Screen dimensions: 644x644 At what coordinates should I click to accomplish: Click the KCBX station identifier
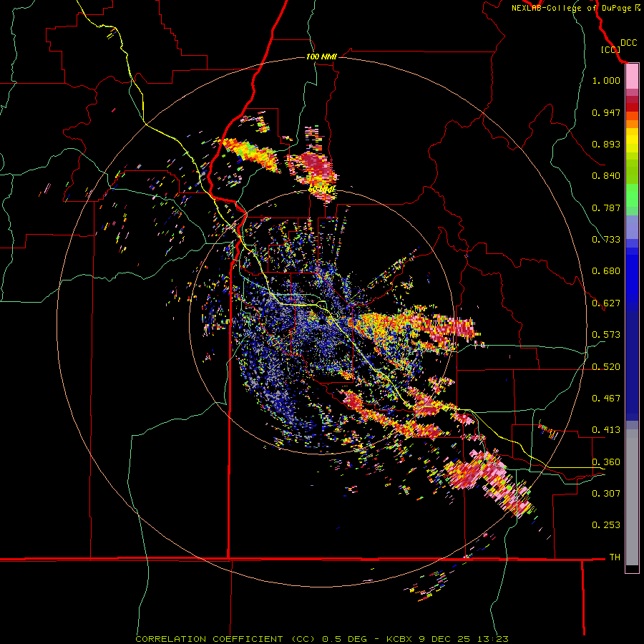[x=399, y=639]
